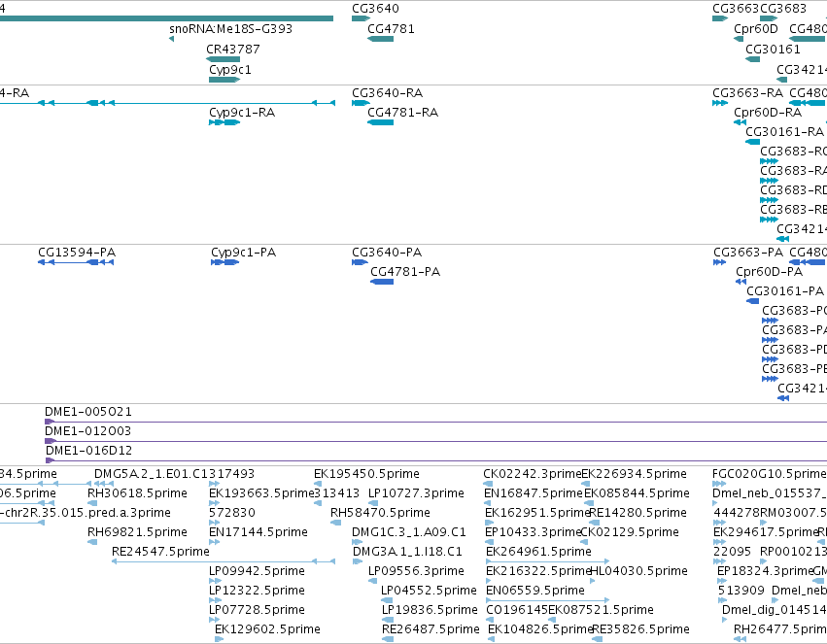Select the EP10433.3prime EST
Image resolution: width=827 pixels, height=644 pixels.
[x=489, y=542]
